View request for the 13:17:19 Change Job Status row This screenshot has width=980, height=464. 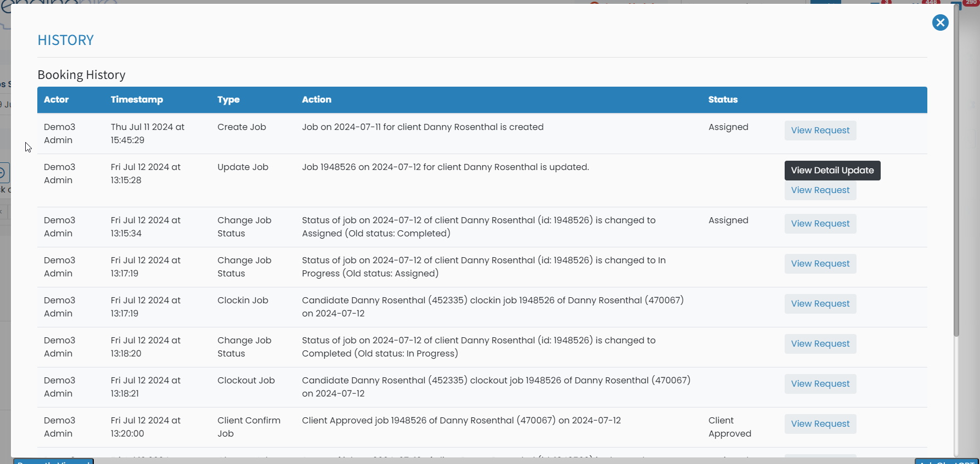tap(820, 264)
